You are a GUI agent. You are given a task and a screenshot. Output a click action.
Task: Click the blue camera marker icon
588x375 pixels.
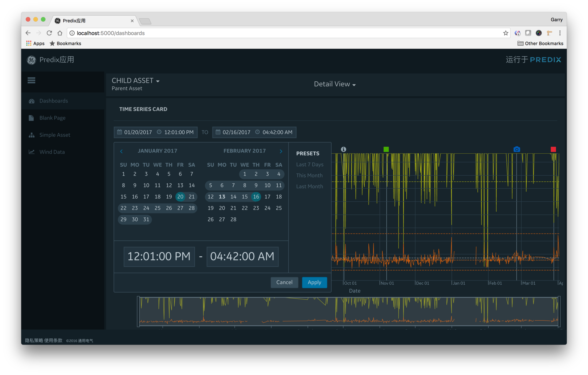[x=517, y=149]
